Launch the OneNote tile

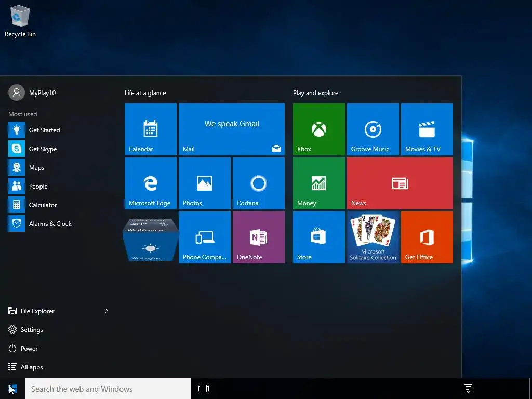259,237
